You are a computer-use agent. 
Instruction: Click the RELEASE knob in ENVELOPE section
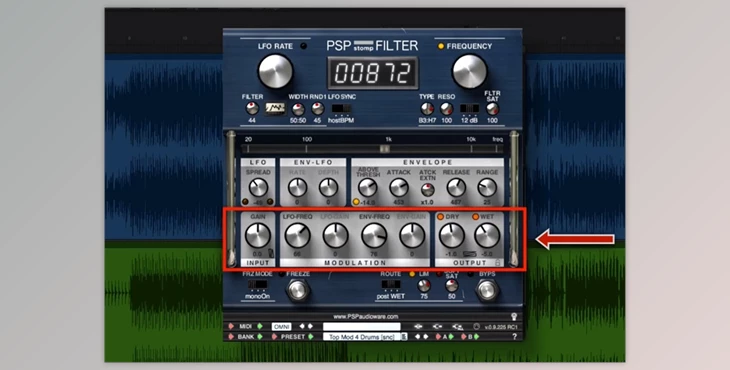(456, 188)
